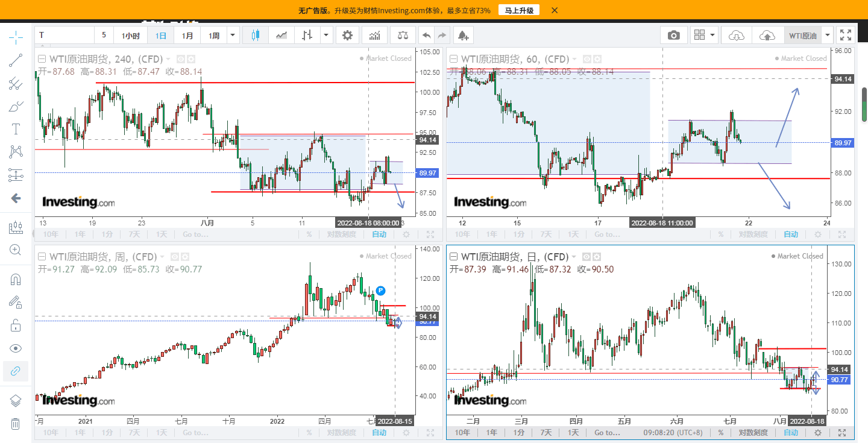The image size is (868, 443).
Task: Expand the time interval dropdown arrow
Action: click(x=233, y=36)
